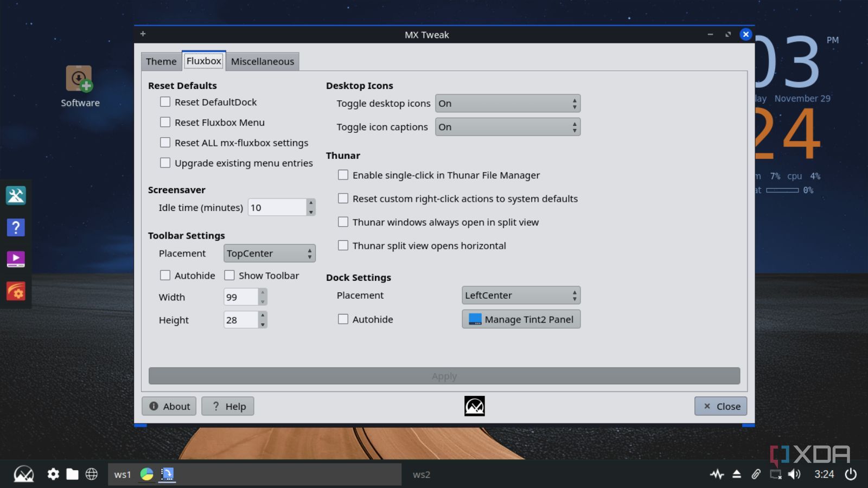Enable single-click in Thunar File Manager
The height and width of the screenshot is (488, 868).
tap(343, 175)
